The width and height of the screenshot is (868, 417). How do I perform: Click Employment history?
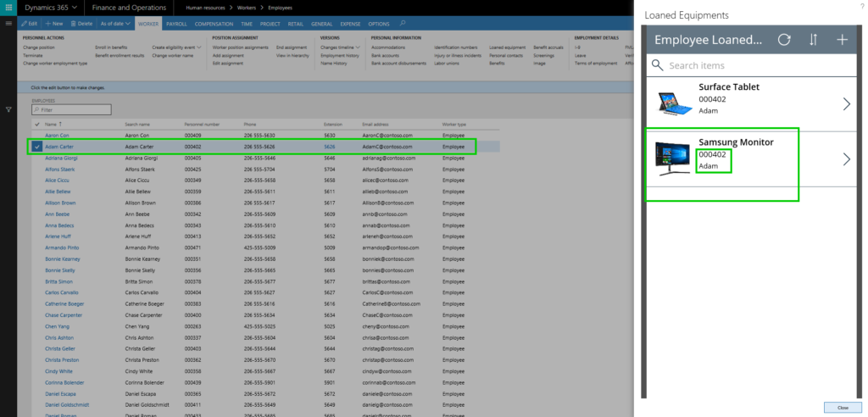(x=340, y=55)
